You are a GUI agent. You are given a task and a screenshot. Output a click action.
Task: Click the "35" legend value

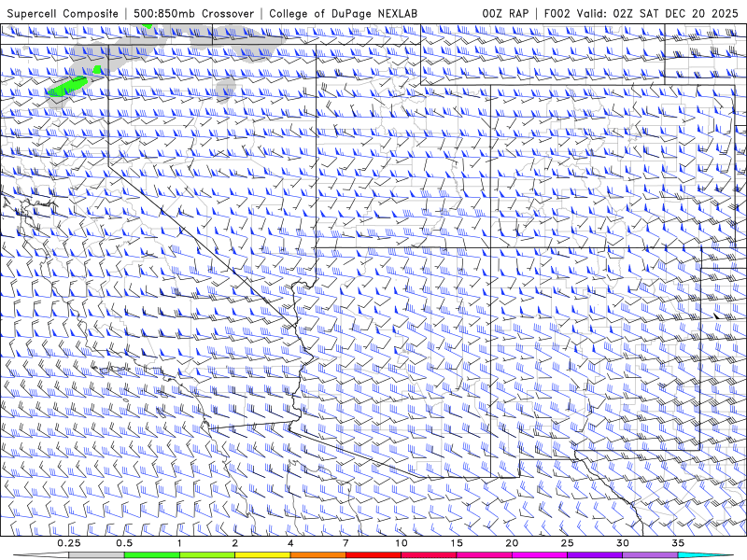point(678,543)
